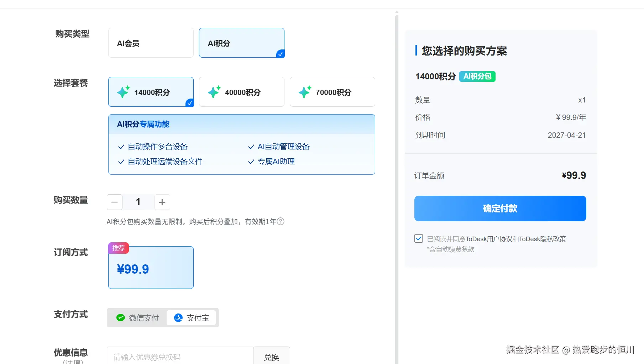Click the quantity number field

[138, 202]
